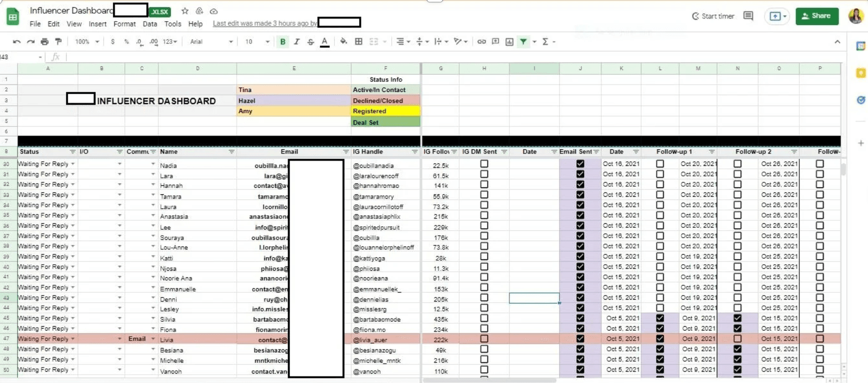Screen dimensions: 868x383
Task: Format as percent
Action: 126,42
